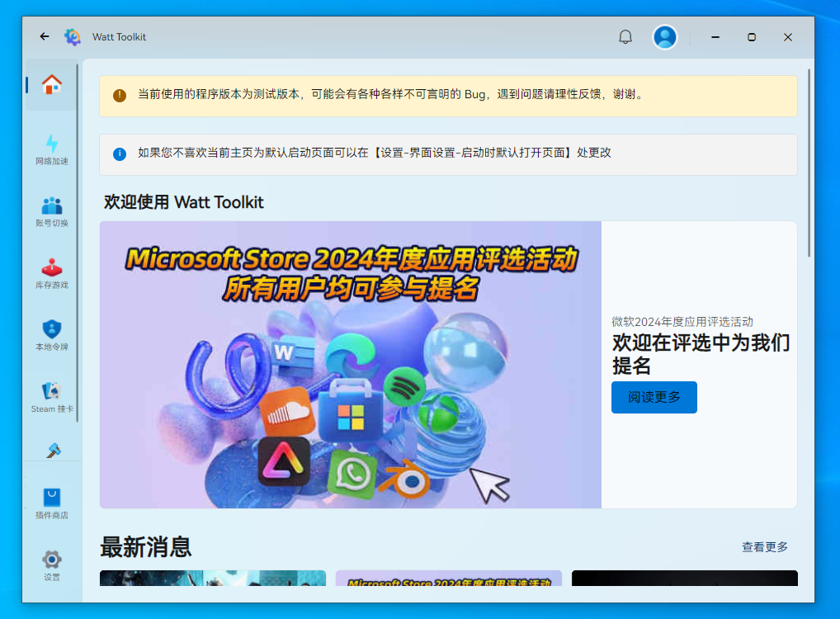Open the first news thumbnail under 最新消息
The width and height of the screenshot is (840, 619).
[213, 578]
